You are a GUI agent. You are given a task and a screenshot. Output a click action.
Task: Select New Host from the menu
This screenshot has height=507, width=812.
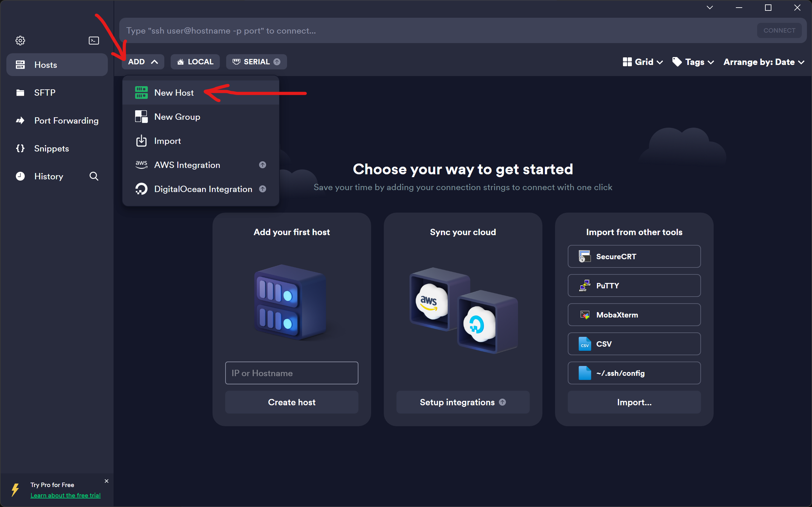tap(174, 93)
